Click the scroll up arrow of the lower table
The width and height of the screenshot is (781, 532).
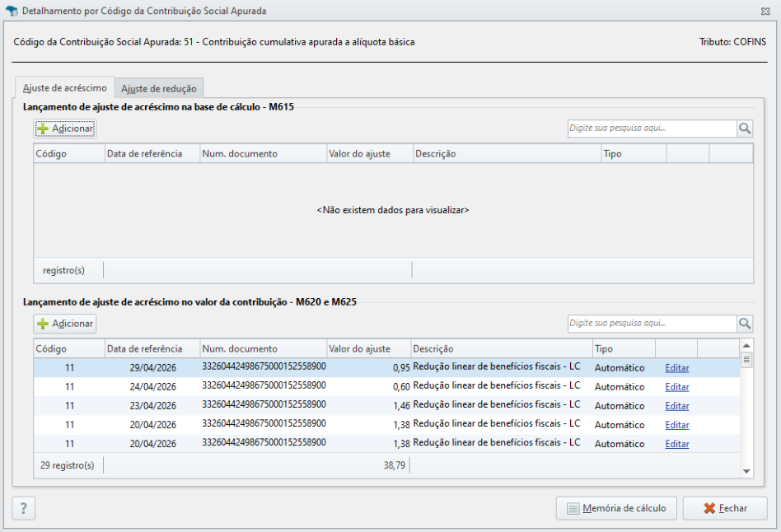coord(746,345)
